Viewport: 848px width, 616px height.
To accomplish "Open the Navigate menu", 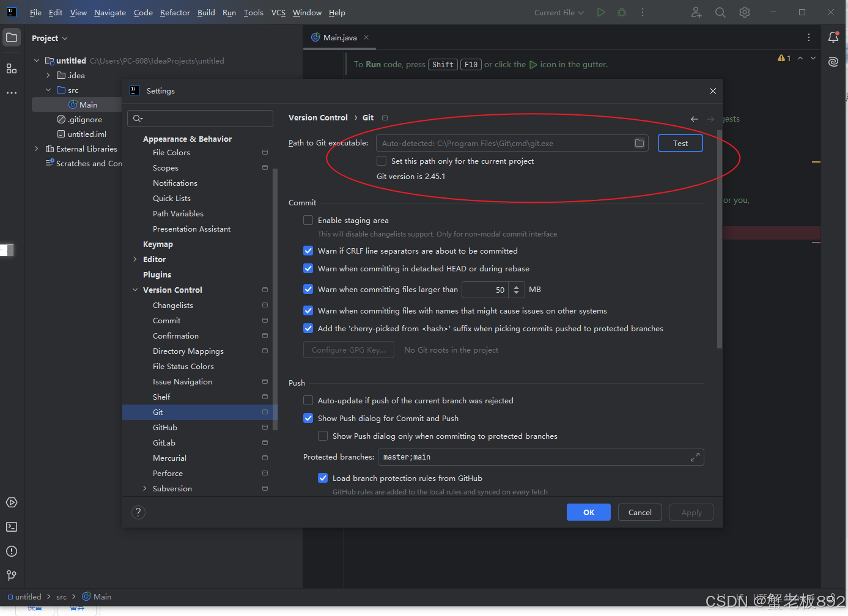I will pyautogui.click(x=110, y=12).
